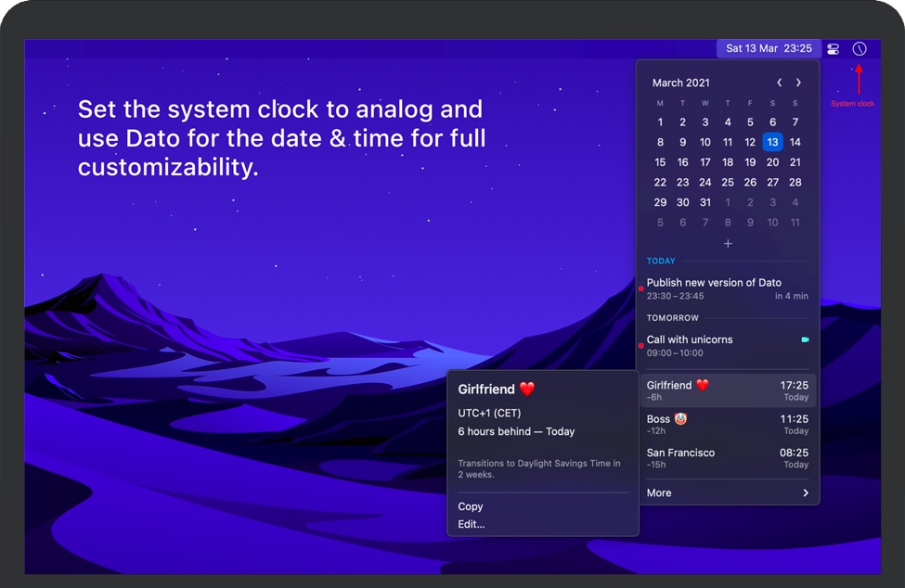Click the analog system clock icon

[x=860, y=49]
